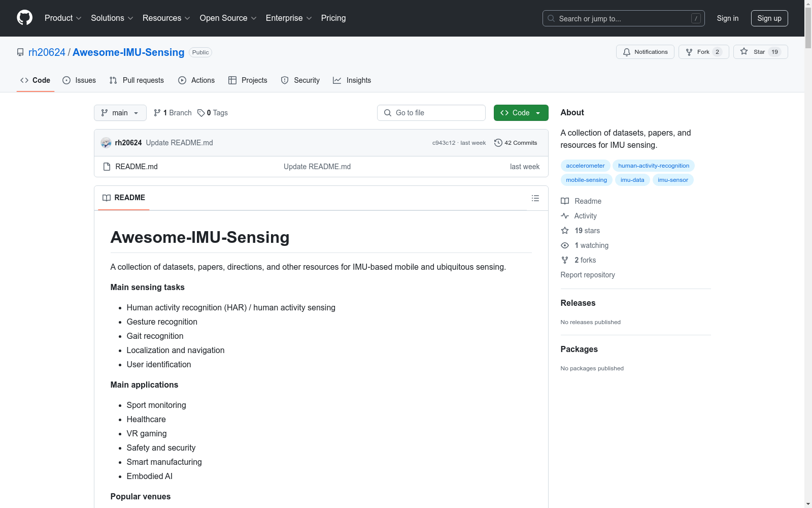Image resolution: width=812 pixels, height=508 pixels.
Task: Click the Sign in link
Action: coord(728,18)
